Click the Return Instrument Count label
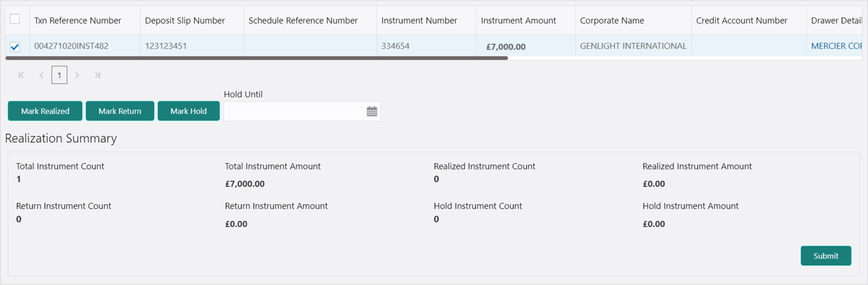 [64, 206]
